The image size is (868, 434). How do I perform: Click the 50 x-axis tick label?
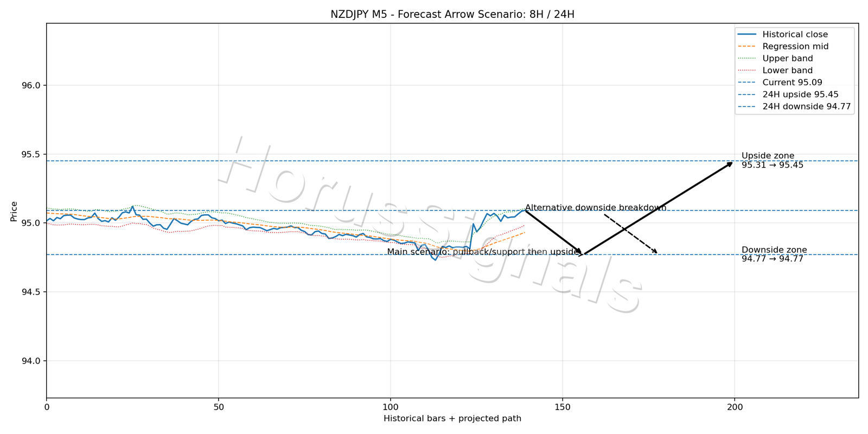pyautogui.click(x=219, y=406)
